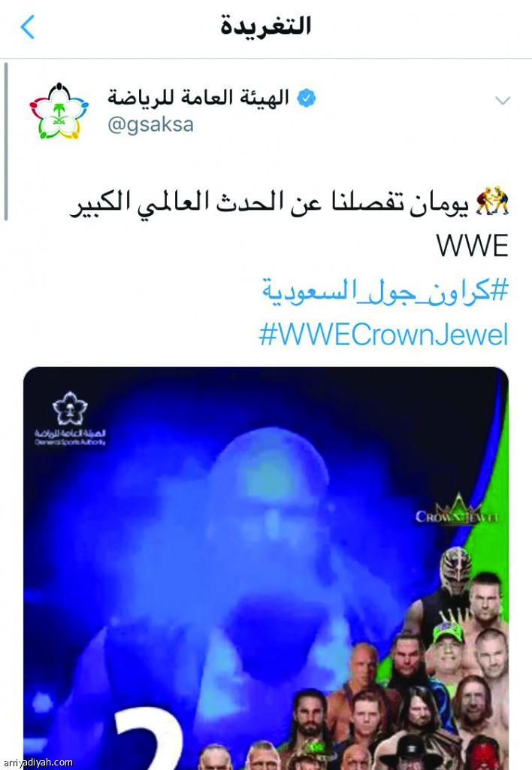
Task: Click the white GSA logo inside the image
Action: [70, 418]
